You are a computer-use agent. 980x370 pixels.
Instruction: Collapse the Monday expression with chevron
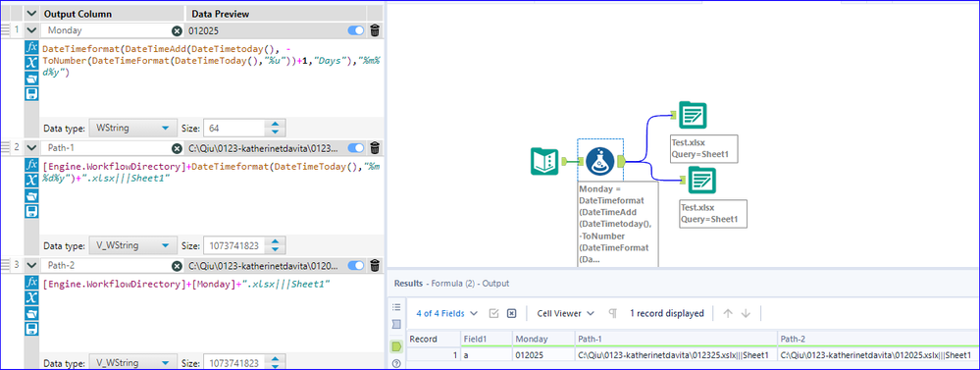(32, 30)
